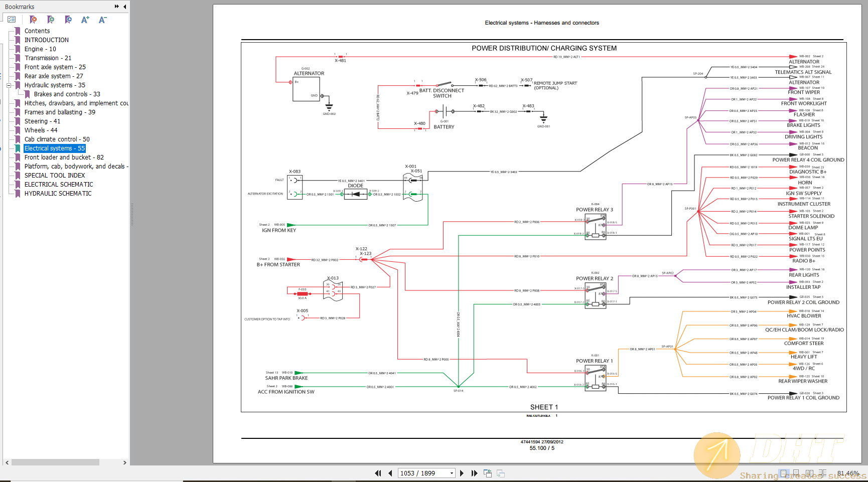Image resolution: width=868 pixels, height=482 pixels.
Task: Open the ELECTRICAL SCHEMATIC bookmark
Action: (x=59, y=184)
